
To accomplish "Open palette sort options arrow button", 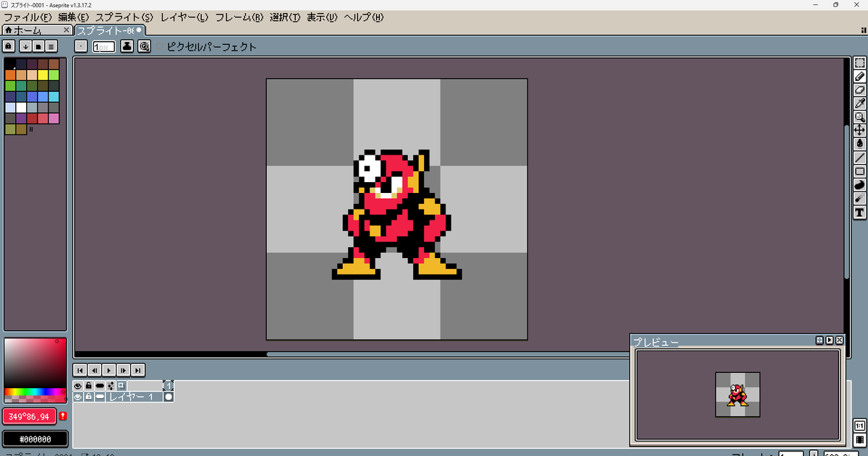I will pyautogui.click(x=25, y=46).
